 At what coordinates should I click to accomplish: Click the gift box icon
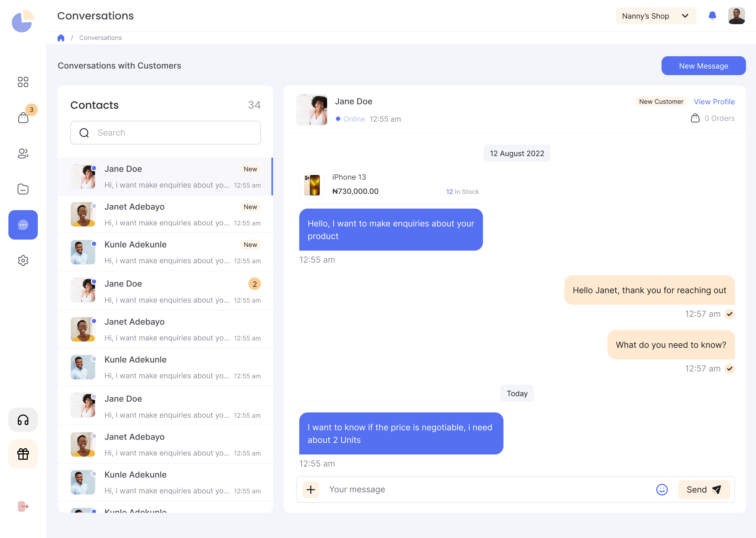[23, 454]
